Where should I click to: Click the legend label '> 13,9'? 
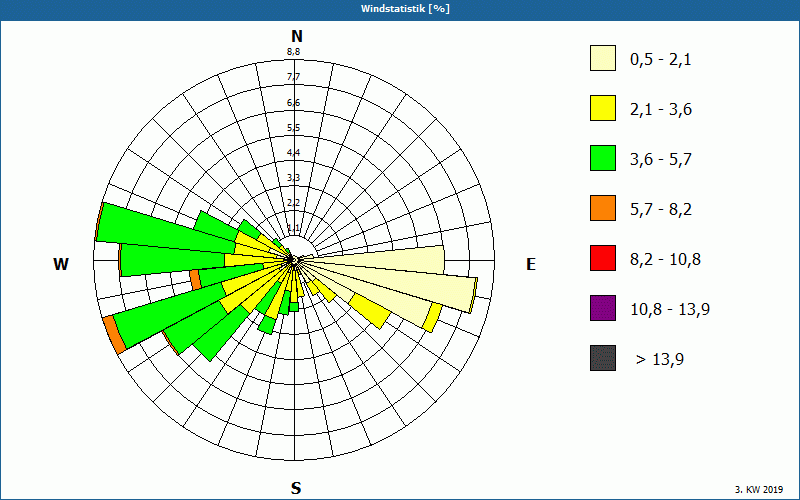(660, 360)
